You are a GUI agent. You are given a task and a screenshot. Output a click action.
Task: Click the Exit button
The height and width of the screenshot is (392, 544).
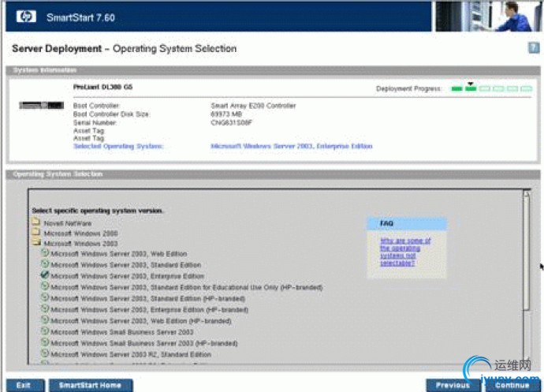[x=25, y=386]
